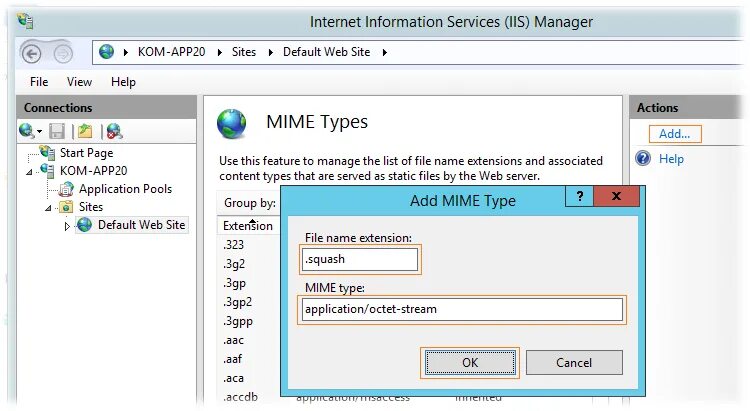Expand the Default Web Site node
Image resolution: width=750 pixels, height=411 pixels.
(67, 226)
